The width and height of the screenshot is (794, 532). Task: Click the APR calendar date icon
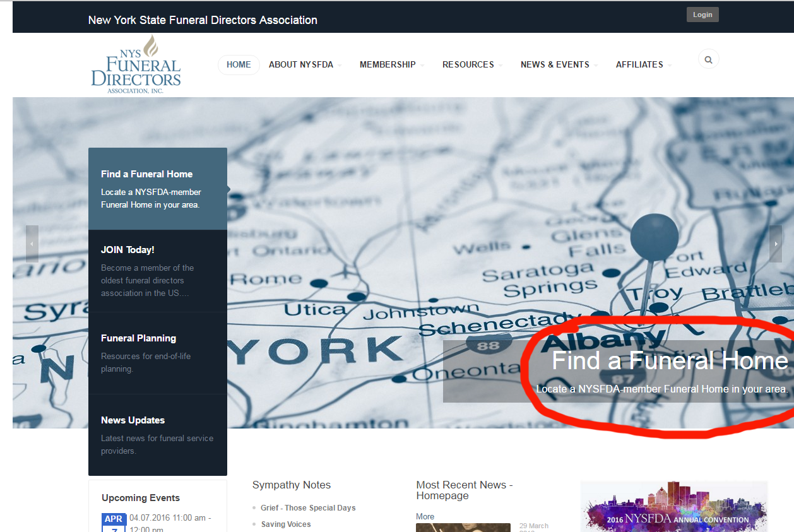[x=114, y=523]
